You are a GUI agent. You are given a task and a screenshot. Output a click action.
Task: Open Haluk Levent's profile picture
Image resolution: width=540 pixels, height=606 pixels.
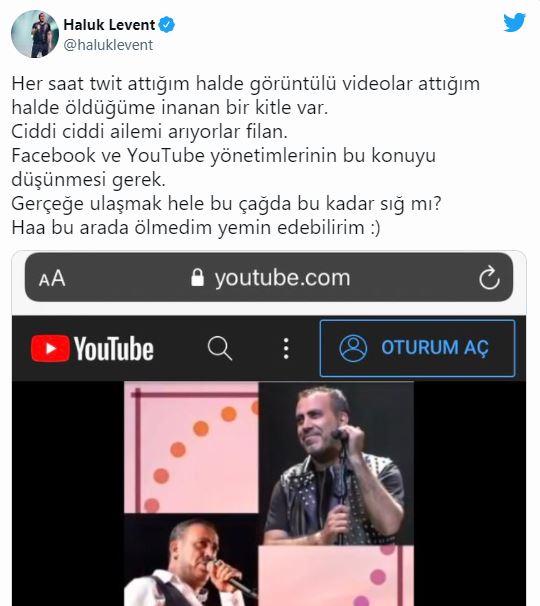tap(35, 34)
